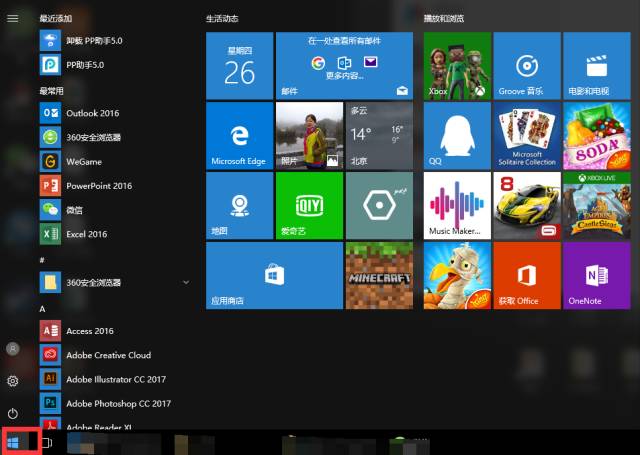This screenshot has height=455, width=640.
Task: Open the Xbox tile
Action: click(457, 66)
